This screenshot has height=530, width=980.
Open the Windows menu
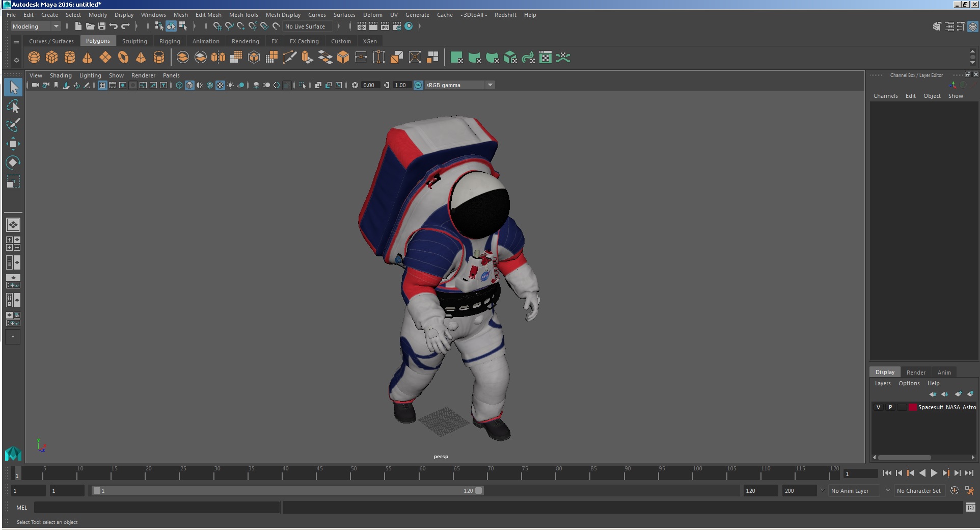coord(153,15)
